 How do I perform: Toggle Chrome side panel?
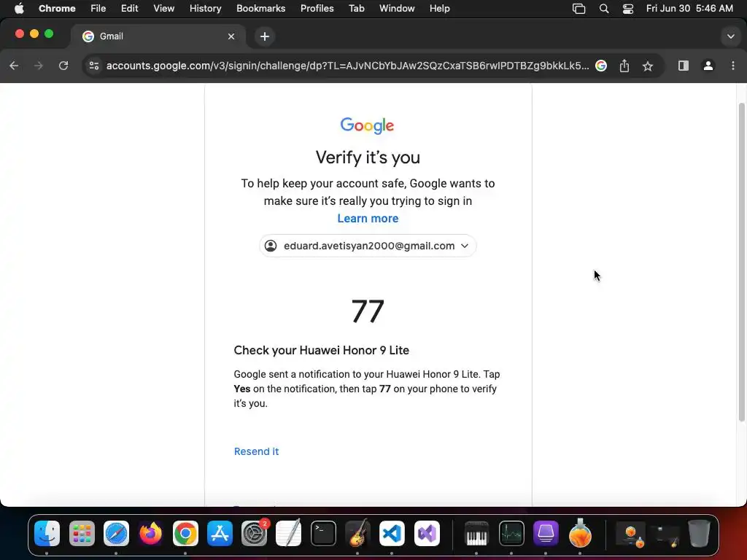[683, 66]
